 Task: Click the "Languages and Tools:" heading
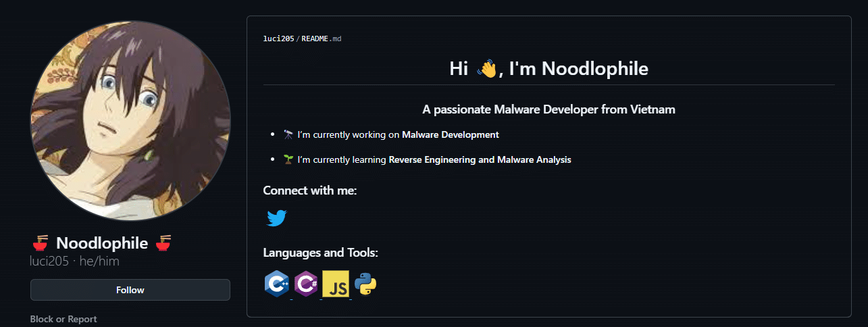click(x=320, y=253)
